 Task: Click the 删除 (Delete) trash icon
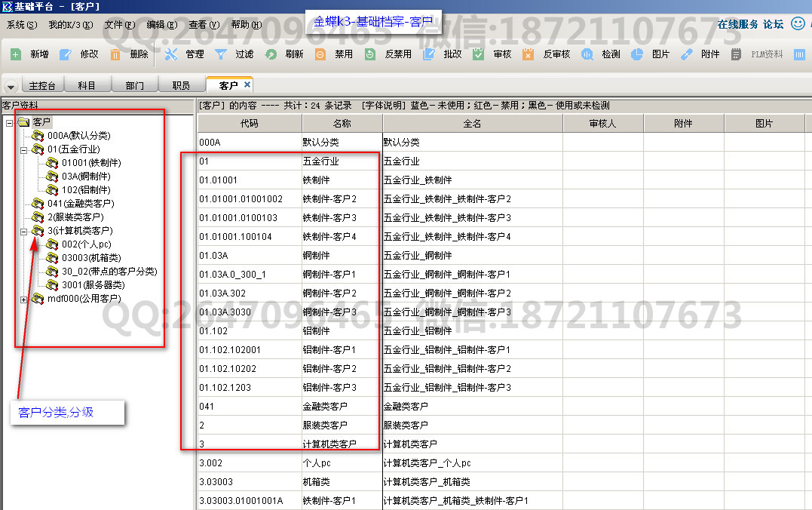(115, 54)
